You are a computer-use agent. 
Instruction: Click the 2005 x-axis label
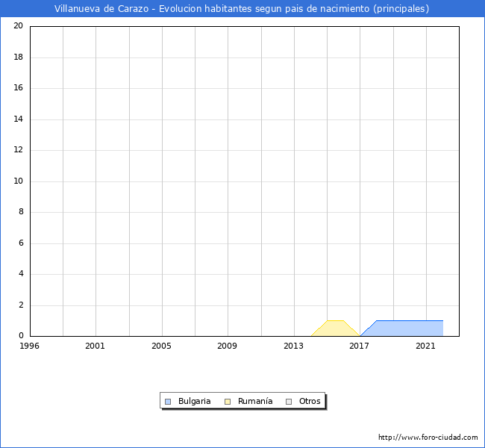(x=161, y=346)
